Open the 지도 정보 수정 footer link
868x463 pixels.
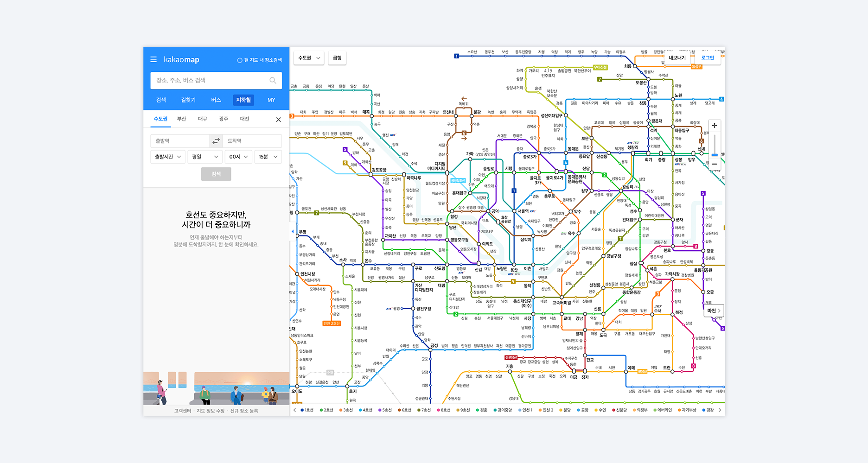pyautogui.click(x=211, y=411)
